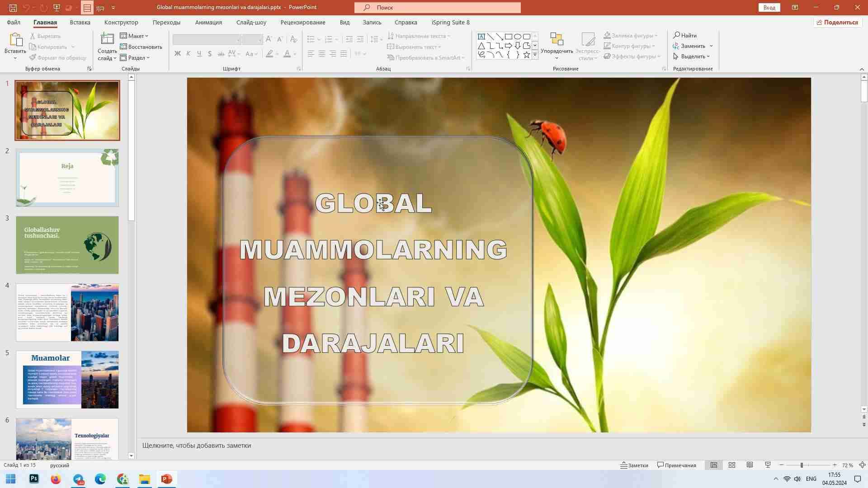Open the Layout (Макет) dropdown
Image resolution: width=868 pixels, height=488 pixels.
coord(134,36)
